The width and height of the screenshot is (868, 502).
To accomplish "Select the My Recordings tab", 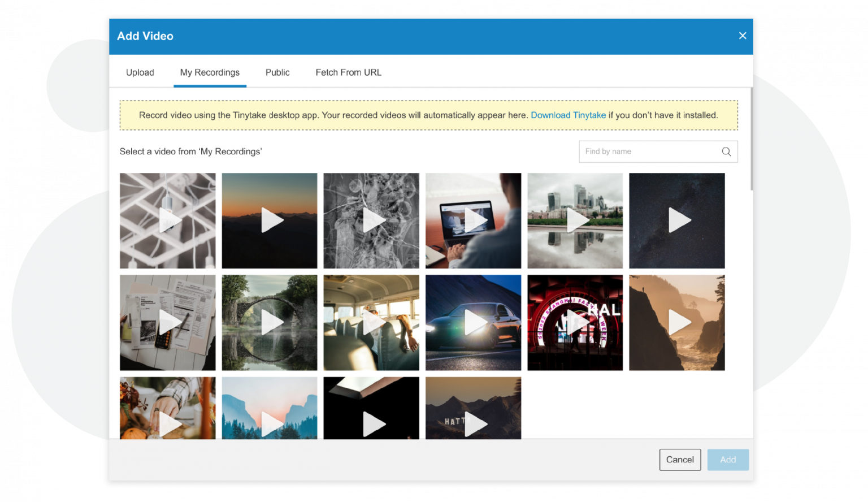I will coord(210,72).
